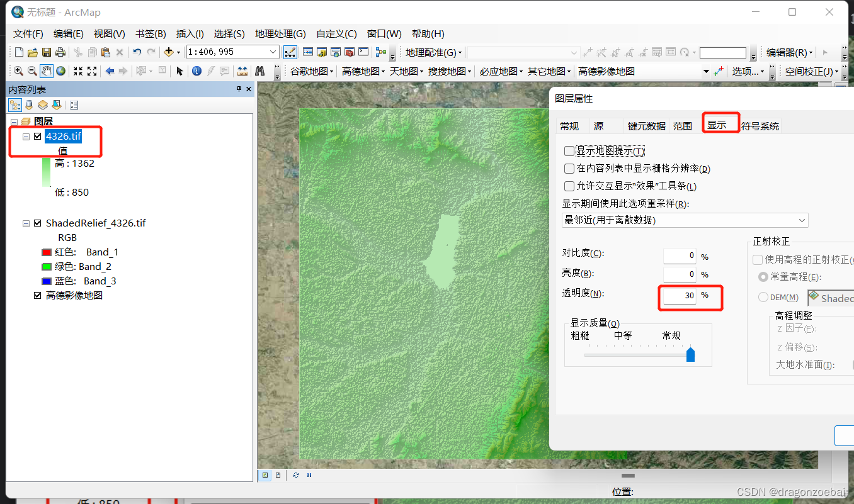Zoom to full extent with globe icon
854x504 pixels.
click(60, 71)
